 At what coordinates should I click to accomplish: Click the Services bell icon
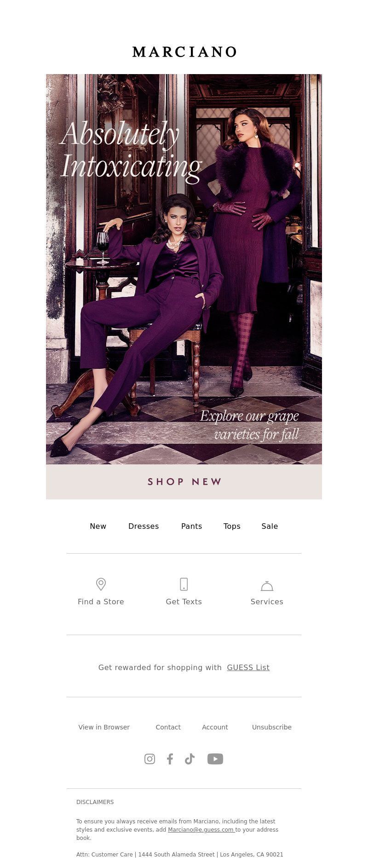point(267,586)
